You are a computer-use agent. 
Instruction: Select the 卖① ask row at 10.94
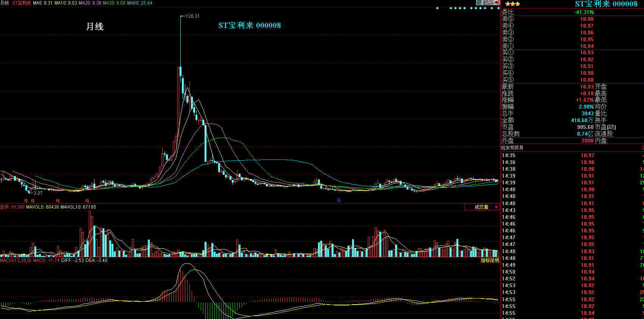573,46
